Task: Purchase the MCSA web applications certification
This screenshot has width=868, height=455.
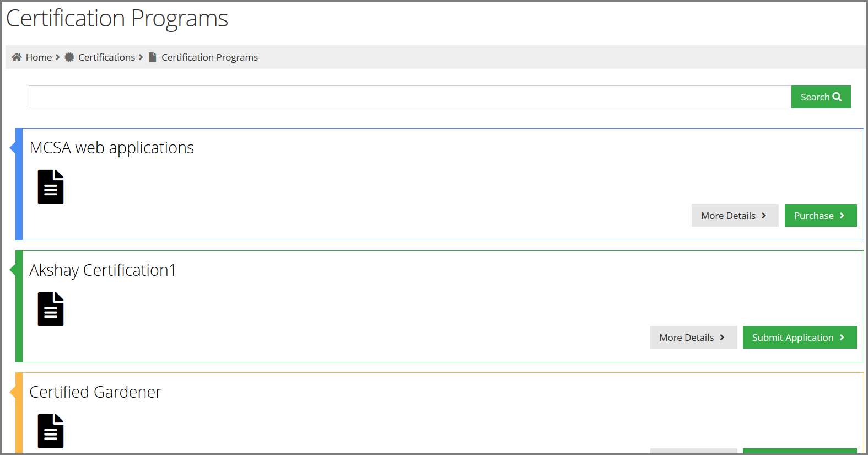Action: coord(821,216)
